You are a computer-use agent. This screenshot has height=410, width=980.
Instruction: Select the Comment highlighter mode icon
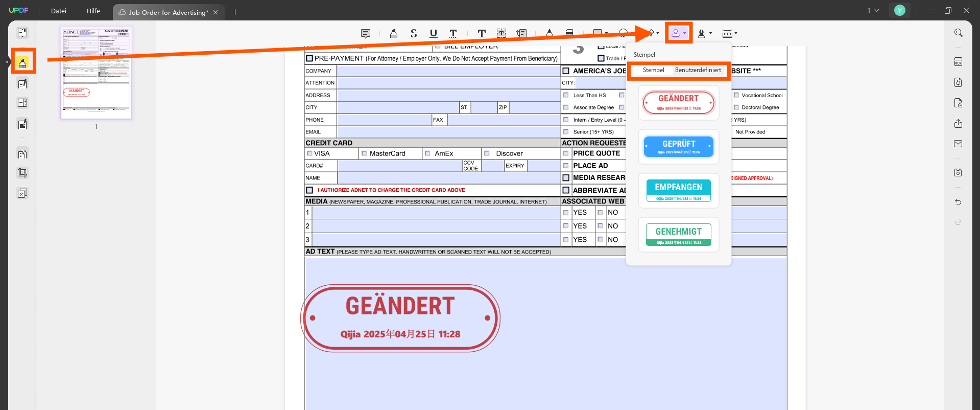[x=22, y=63]
